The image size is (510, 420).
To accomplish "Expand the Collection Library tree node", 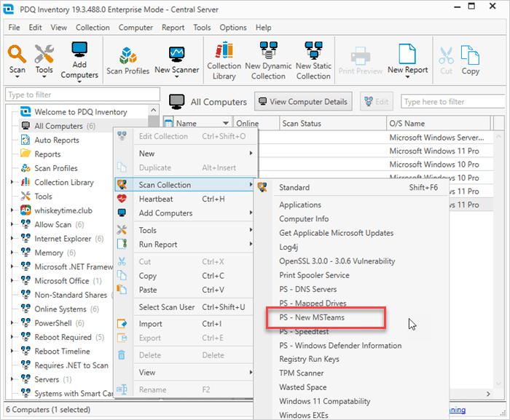I will click(x=12, y=183).
